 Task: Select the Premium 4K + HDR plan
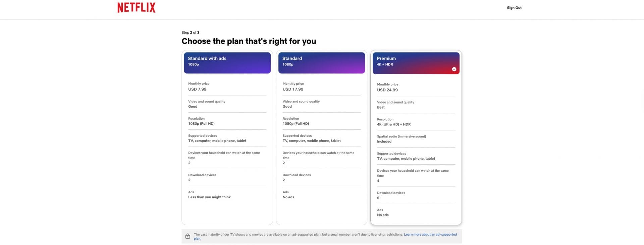[416, 63]
